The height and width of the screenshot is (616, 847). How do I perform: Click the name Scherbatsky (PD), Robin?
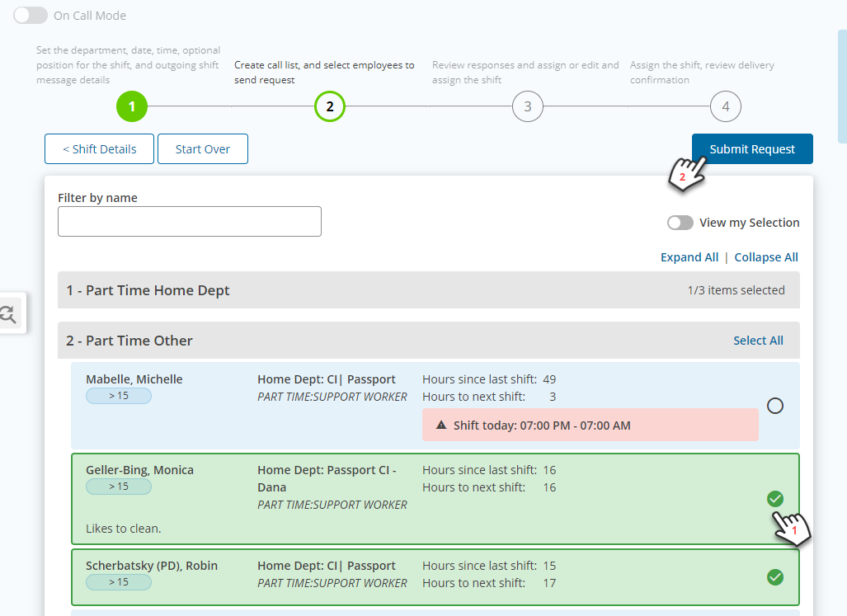pyautogui.click(x=152, y=565)
